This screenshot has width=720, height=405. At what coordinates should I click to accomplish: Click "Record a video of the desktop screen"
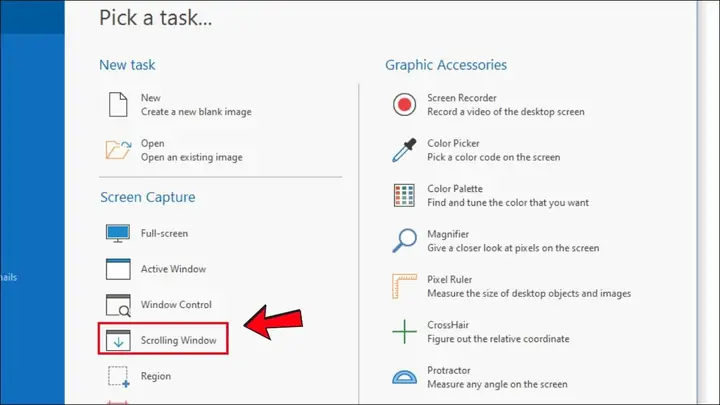point(506,112)
